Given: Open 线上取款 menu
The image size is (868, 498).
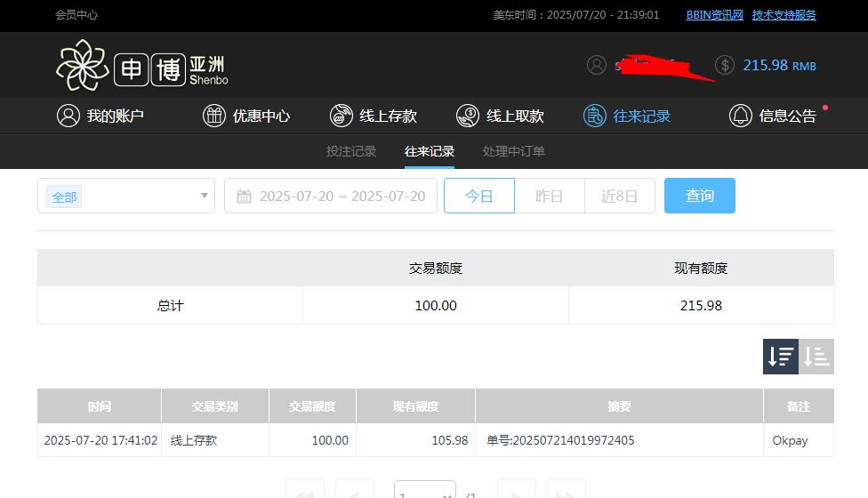Looking at the screenshot, I should click(500, 116).
